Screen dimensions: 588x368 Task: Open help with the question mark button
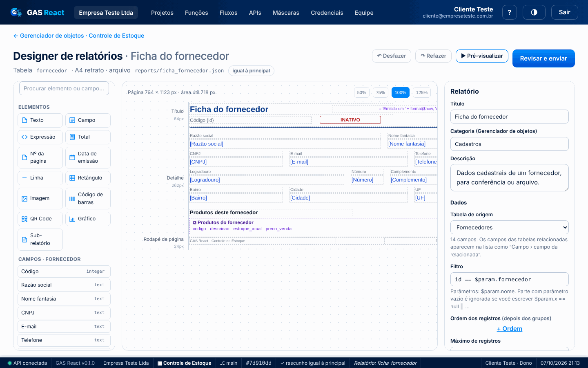click(509, 12)
